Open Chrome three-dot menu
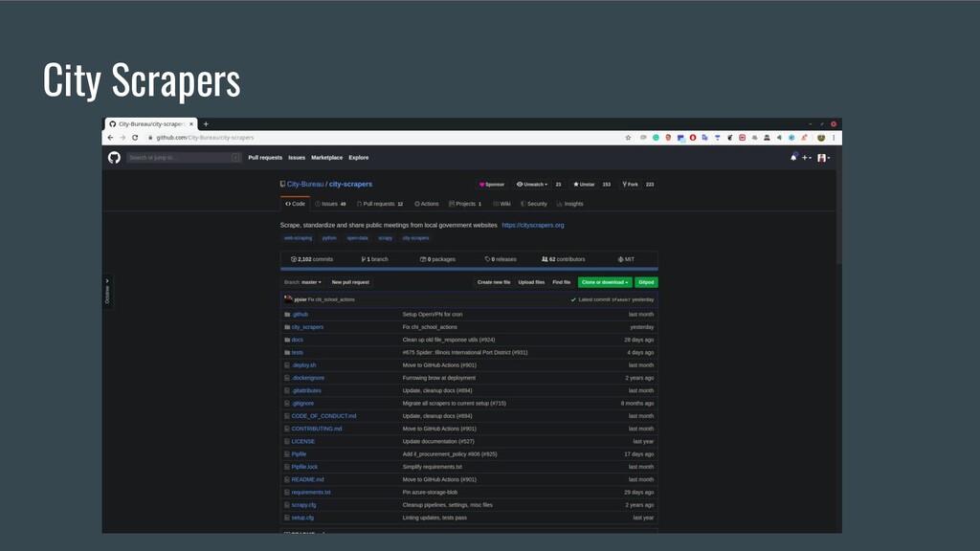 click(x=834, y=138)
